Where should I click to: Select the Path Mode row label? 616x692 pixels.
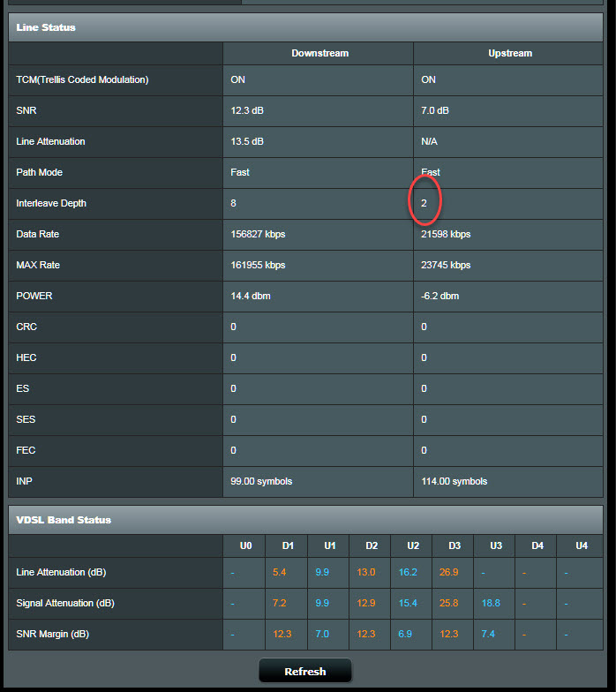[39, 173]
